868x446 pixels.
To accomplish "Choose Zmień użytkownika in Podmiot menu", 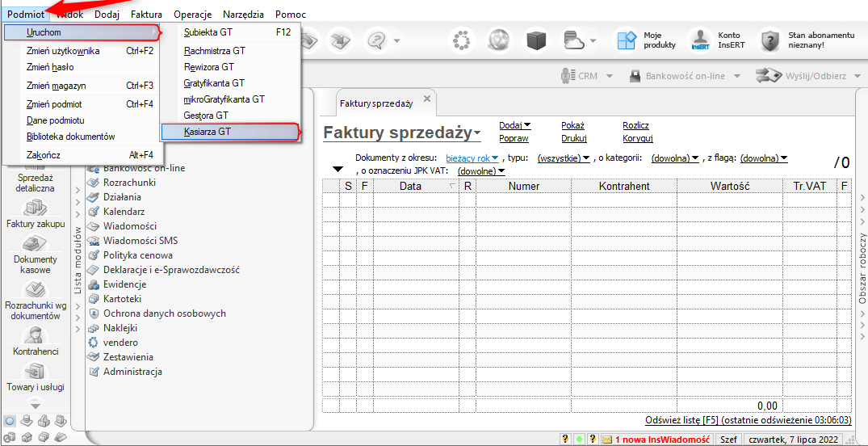I will 82,51.
